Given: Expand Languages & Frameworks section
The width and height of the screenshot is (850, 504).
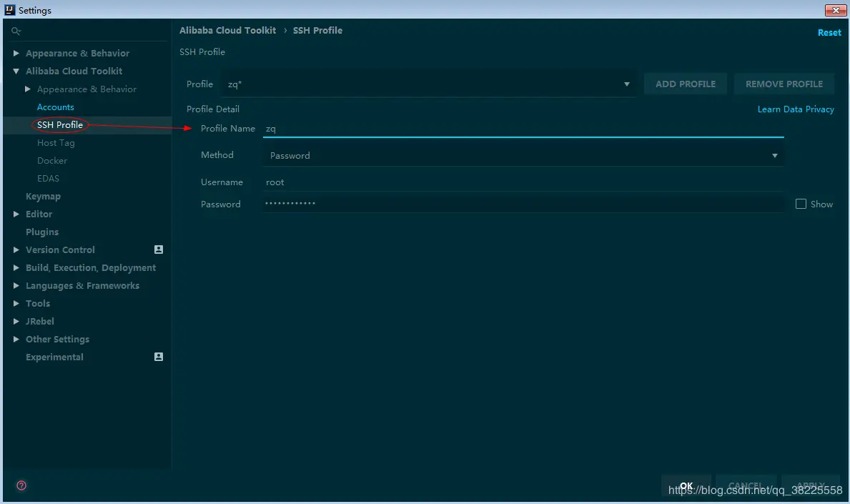Looking at the screenshot, I should 16,286.
